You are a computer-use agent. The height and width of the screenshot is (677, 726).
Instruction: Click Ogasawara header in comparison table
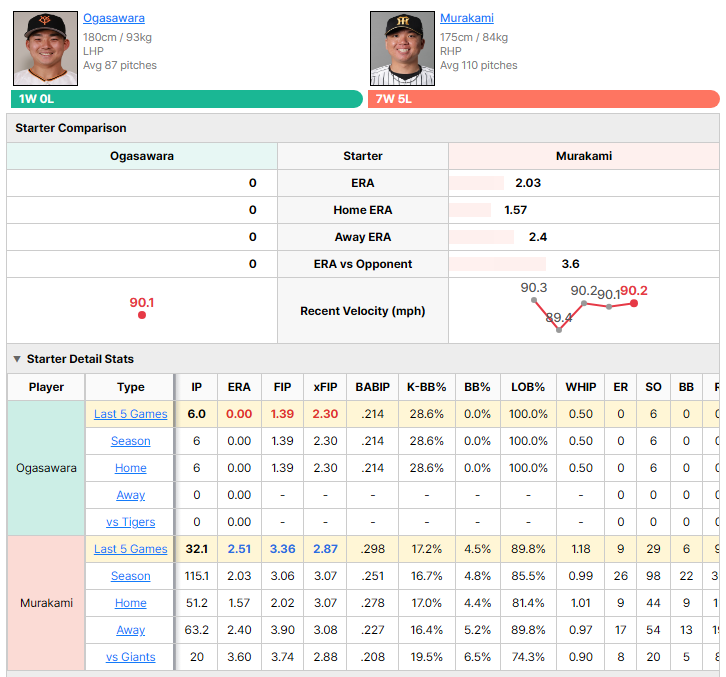coord(142,156)
